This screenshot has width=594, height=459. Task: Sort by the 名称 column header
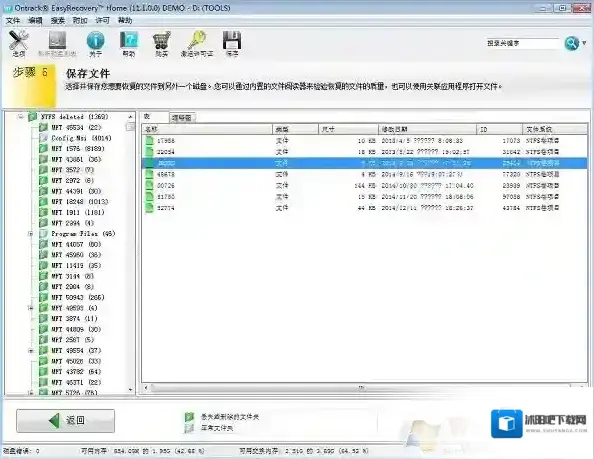point(207,129)
